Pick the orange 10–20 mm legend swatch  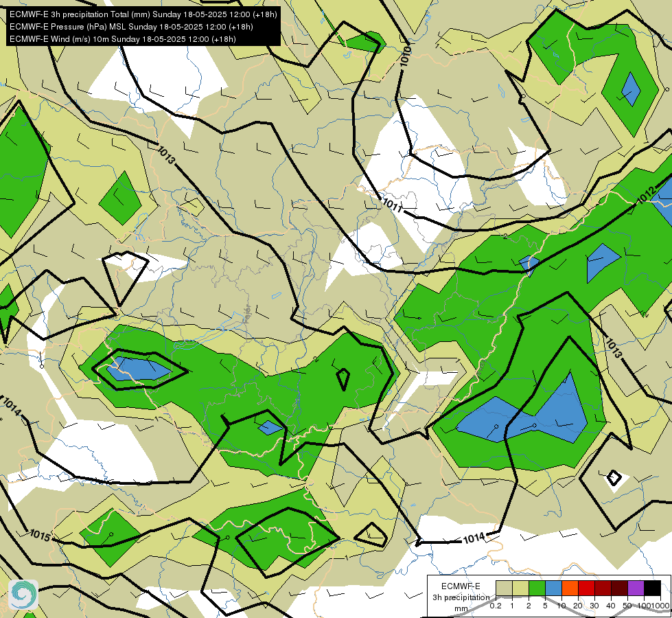point(570,588)
